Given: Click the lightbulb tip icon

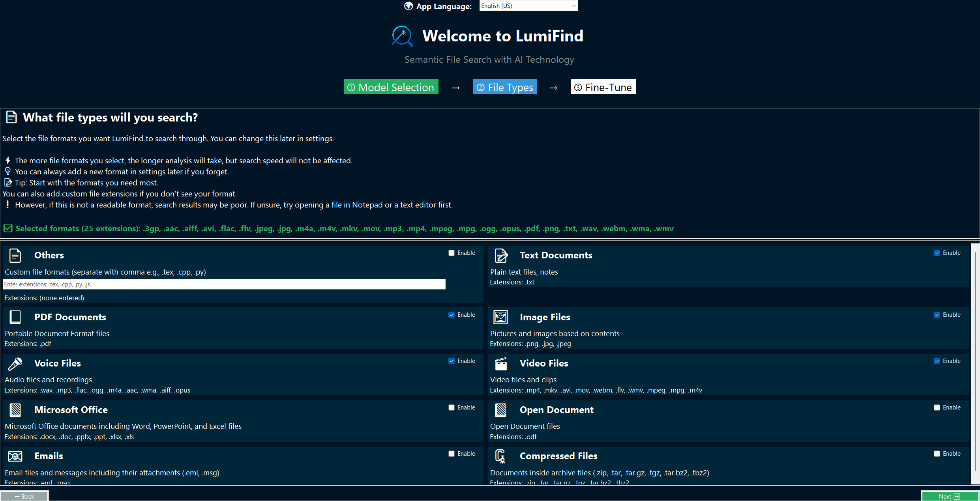Looking at the screenshot, I should pos(7,171).
